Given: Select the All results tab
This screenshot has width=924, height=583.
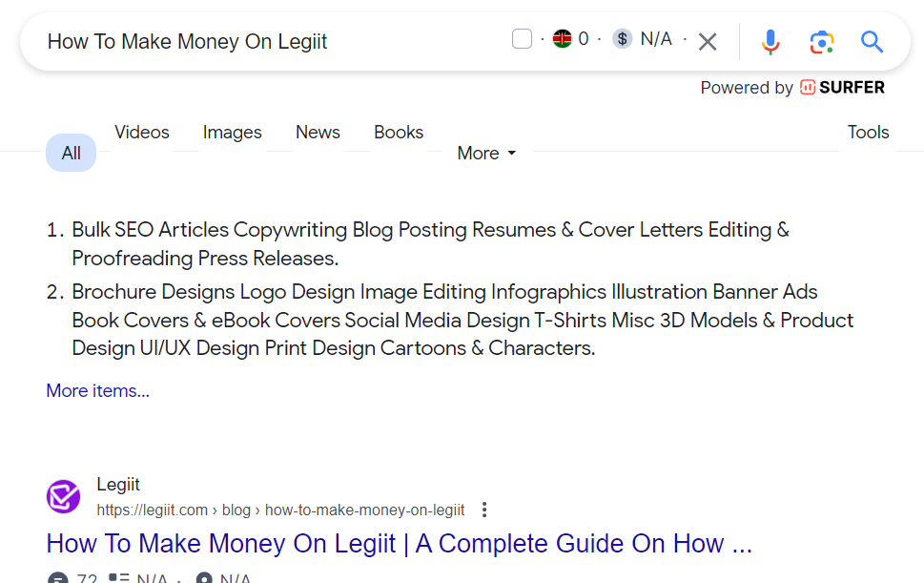Looking at the screenshot, I should [72, 153].
